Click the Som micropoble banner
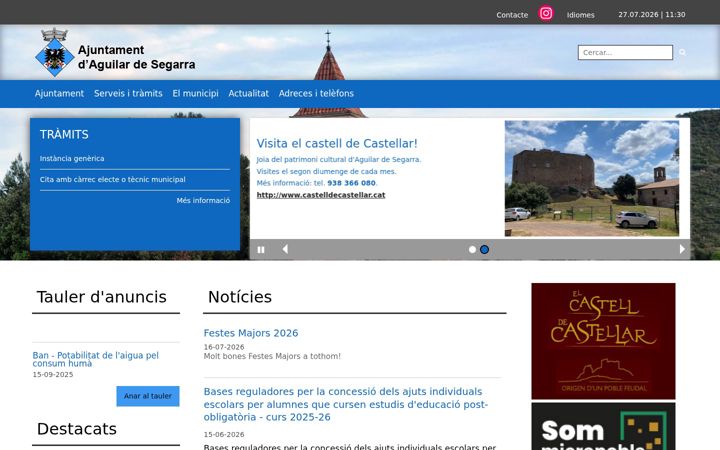This screenshot has height=450, width=720. (x=603, y=427)
